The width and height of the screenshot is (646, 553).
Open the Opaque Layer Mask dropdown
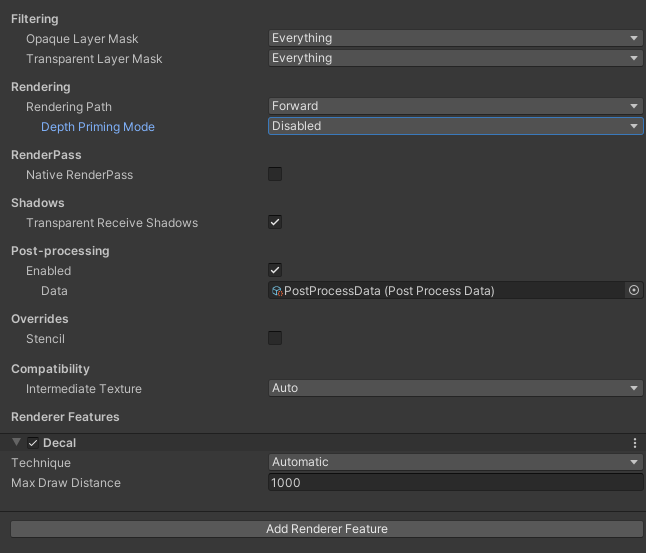pos(455,38)
